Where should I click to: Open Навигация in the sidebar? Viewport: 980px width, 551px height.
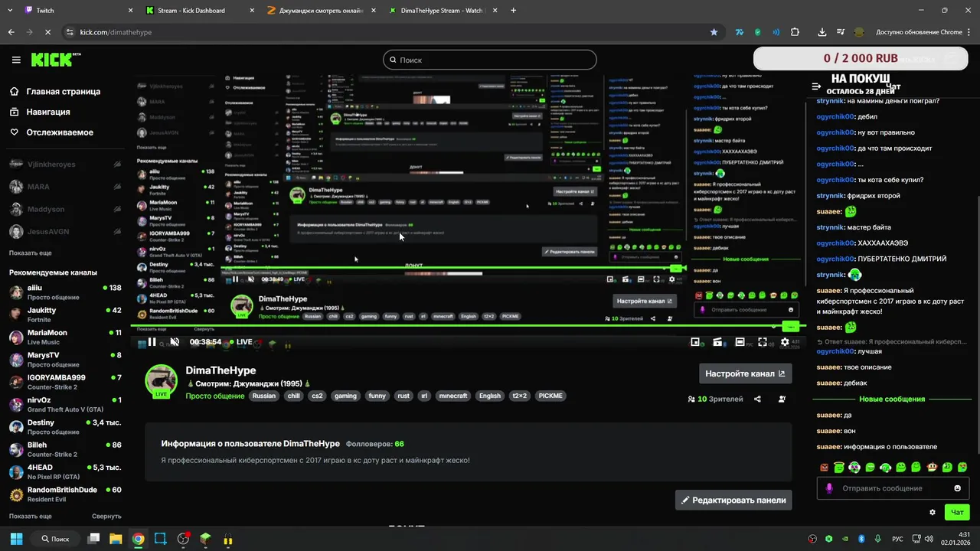coord(41,112)
